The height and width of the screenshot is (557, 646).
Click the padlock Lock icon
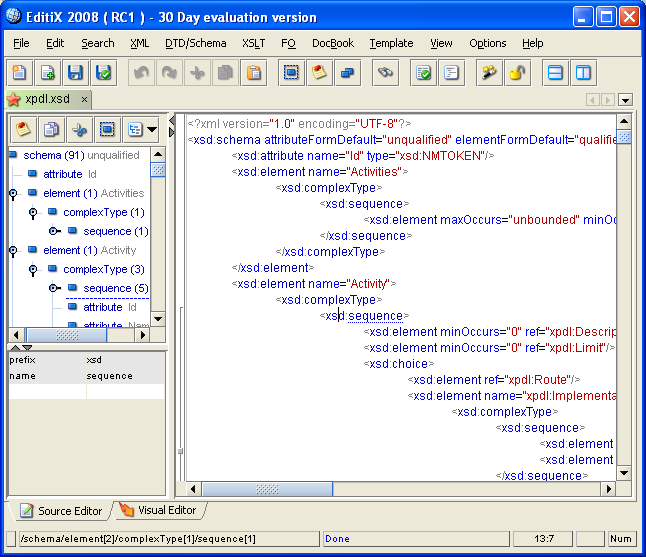517,73
